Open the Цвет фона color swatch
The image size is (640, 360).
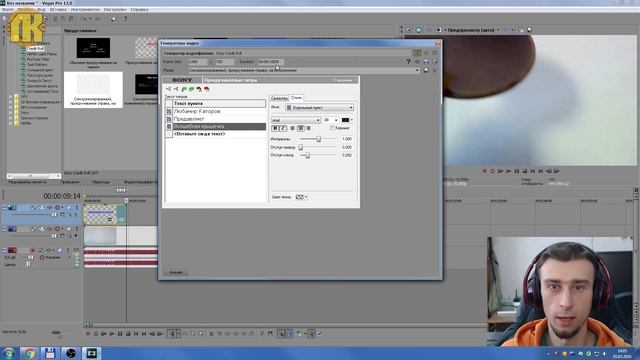click(300, 197)
